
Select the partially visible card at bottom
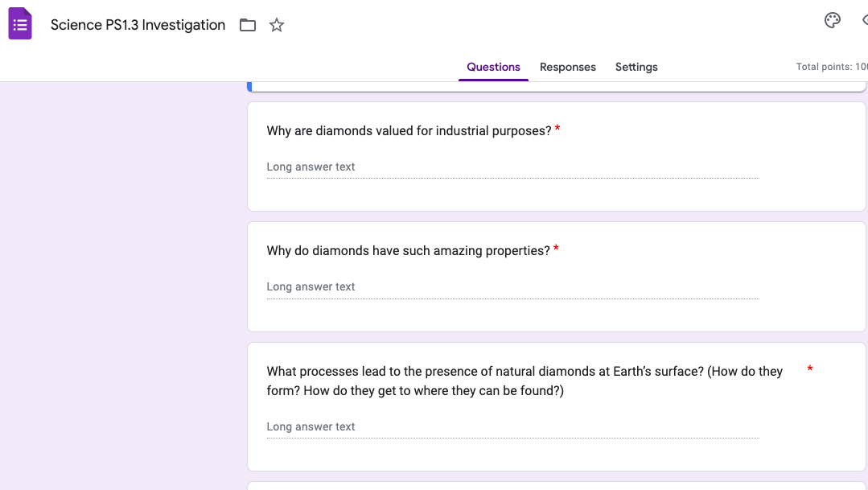click(x=556, y=485)
